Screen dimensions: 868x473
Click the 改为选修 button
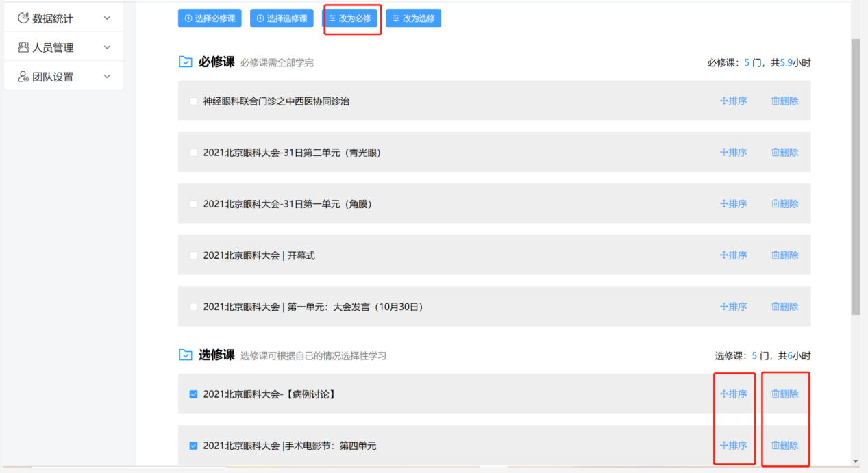[413, 18]
